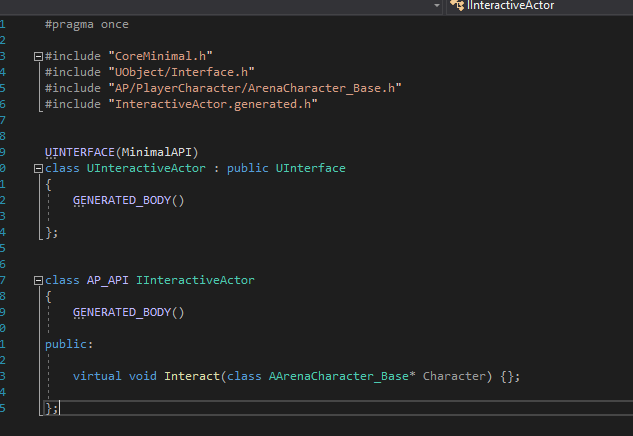The image size is (633, 436).
Task: Click GENERATED_BODY() inside IInteractiveActor
Action: tap(128, 312)
